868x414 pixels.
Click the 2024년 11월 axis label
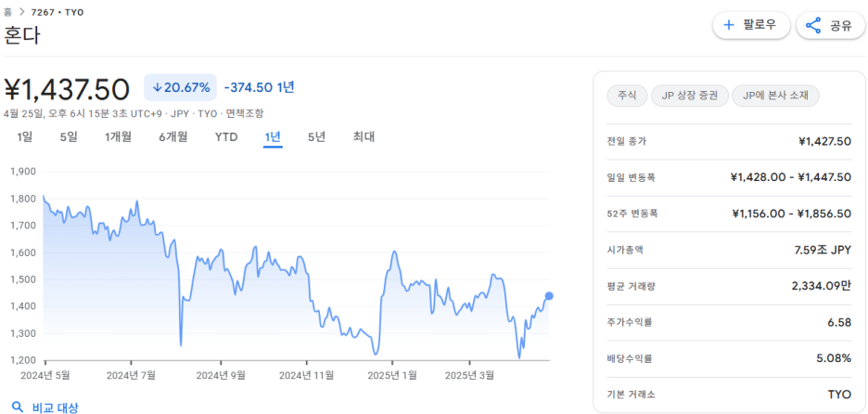(307, 375)
